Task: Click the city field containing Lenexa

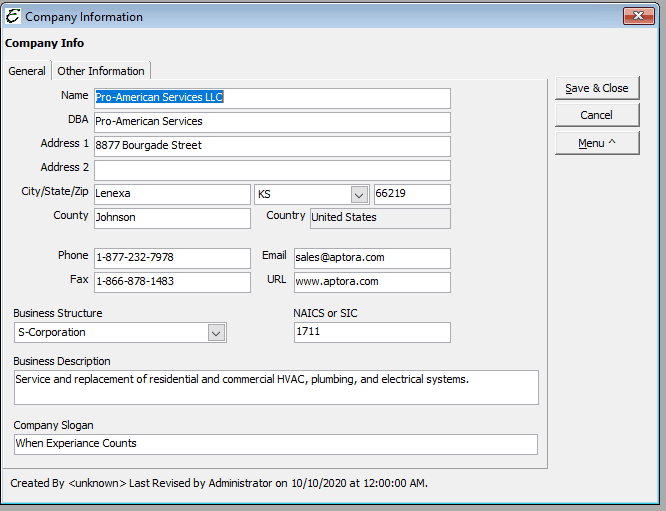Action: (172, 194)
